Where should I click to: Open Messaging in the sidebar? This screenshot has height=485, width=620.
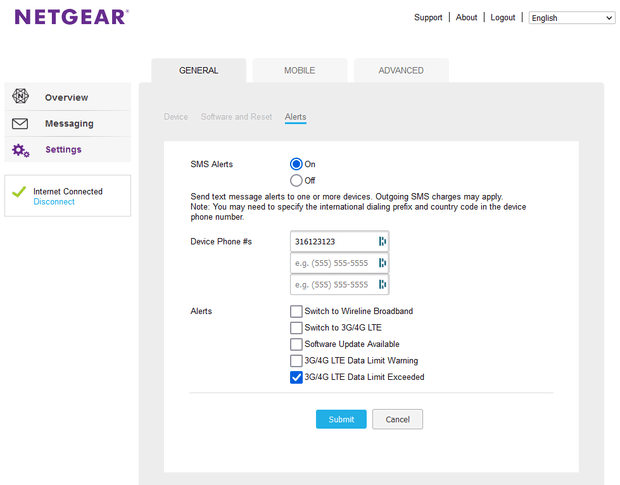tap(68, 124)
